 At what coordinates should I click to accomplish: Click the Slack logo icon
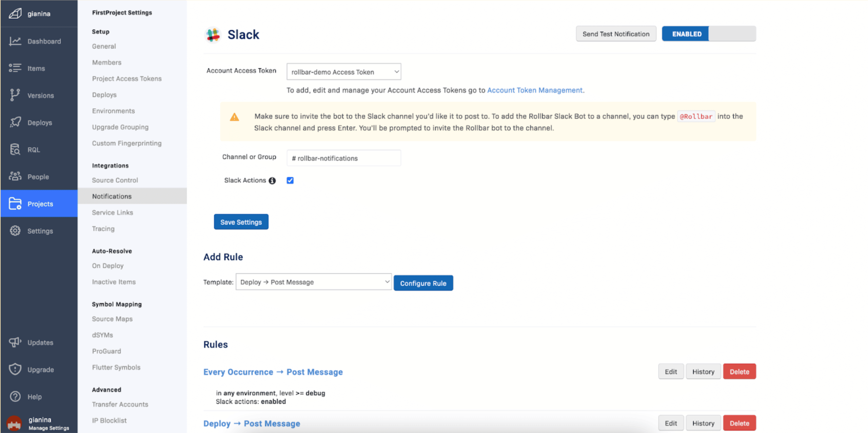(213, 35)
